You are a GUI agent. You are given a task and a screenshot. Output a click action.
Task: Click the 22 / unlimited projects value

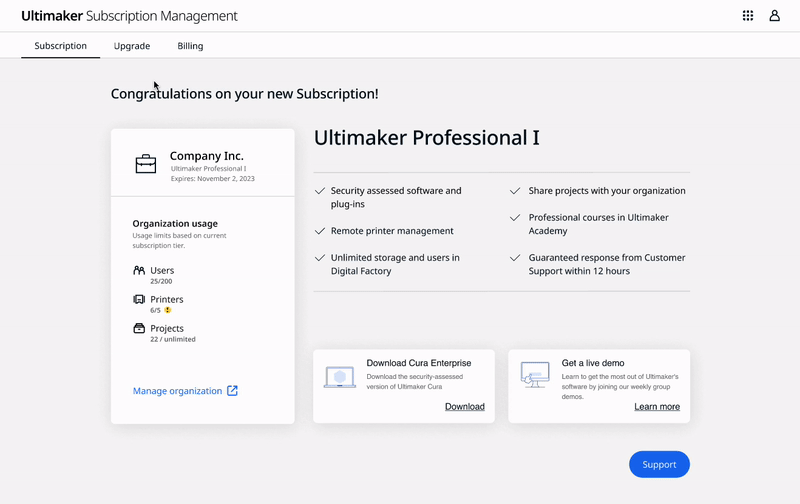click(172, 339)
